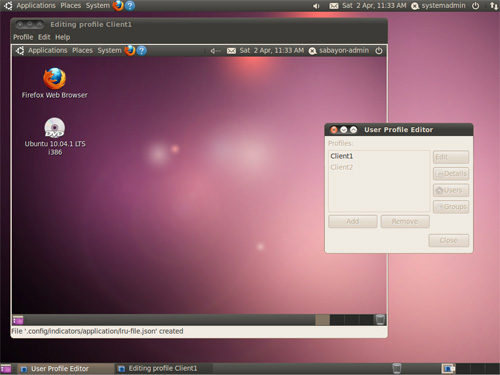This screenshot has height=375, width=500.
Task: Click the status bar file created message
Action: 97,331
